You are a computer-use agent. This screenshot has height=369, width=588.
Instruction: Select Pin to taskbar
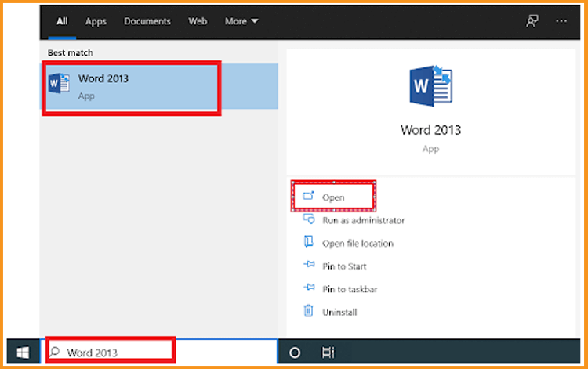(339, 289)
